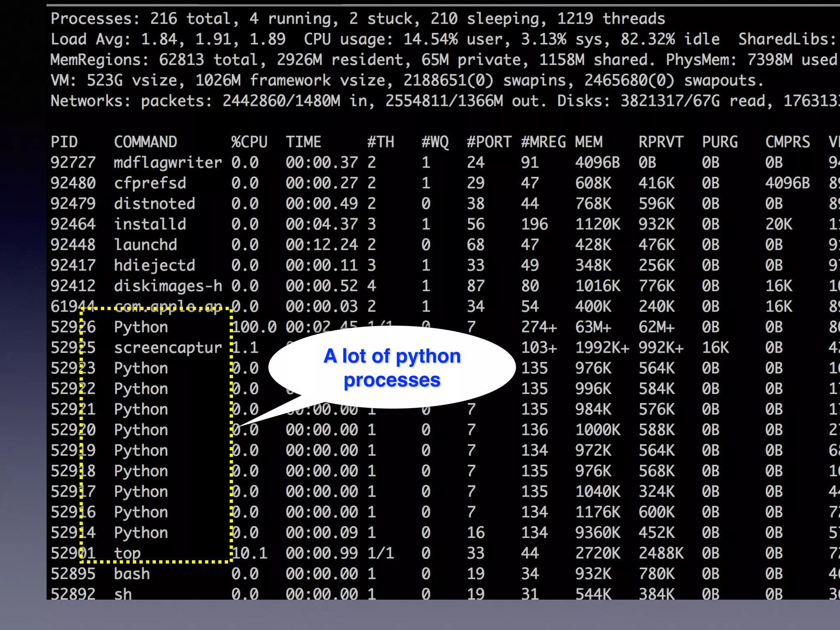840x630 pixels.
Task: Click the 63M+ memory value
Action: [593, 327]
